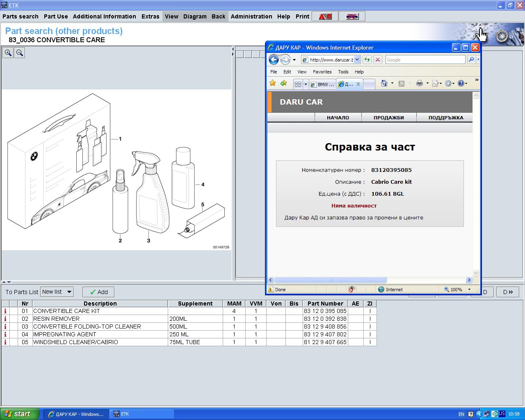Zoom out of the parts diagram
The height and width of the screenshot is (420, 525).
point(20,53)
